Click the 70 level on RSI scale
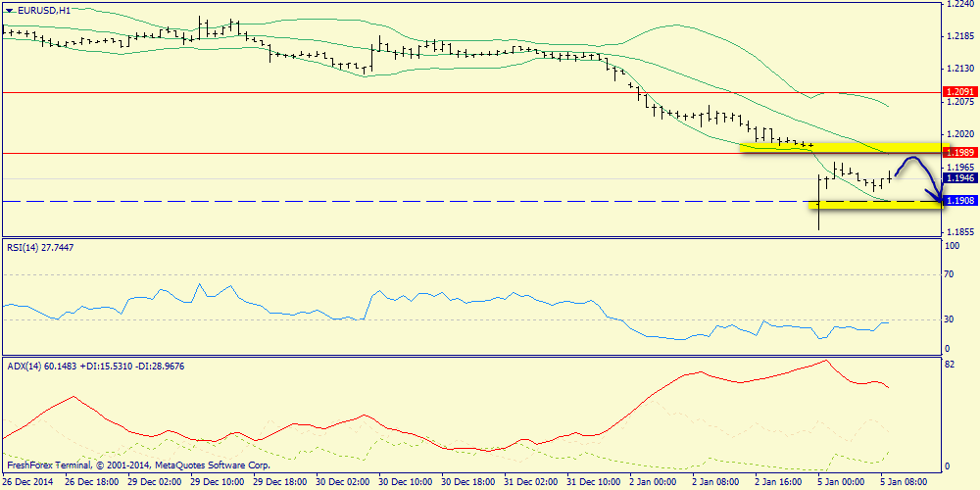This screenshot has width=980, height=490. (x=951, y=274)
